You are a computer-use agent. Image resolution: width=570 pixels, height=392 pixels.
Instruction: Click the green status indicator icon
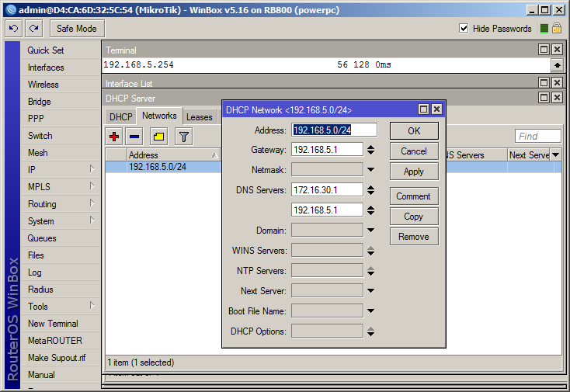544,29
